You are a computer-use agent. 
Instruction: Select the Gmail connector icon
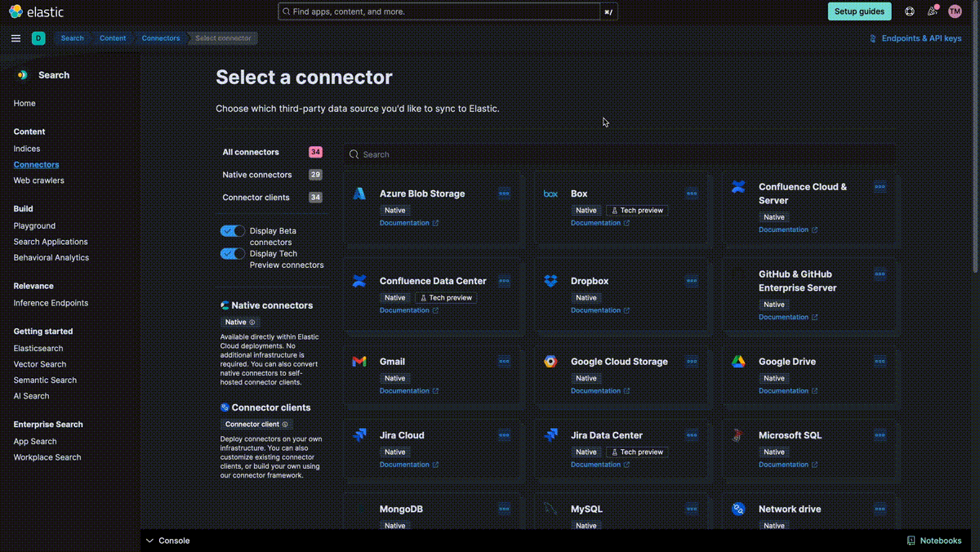(360, 361)
